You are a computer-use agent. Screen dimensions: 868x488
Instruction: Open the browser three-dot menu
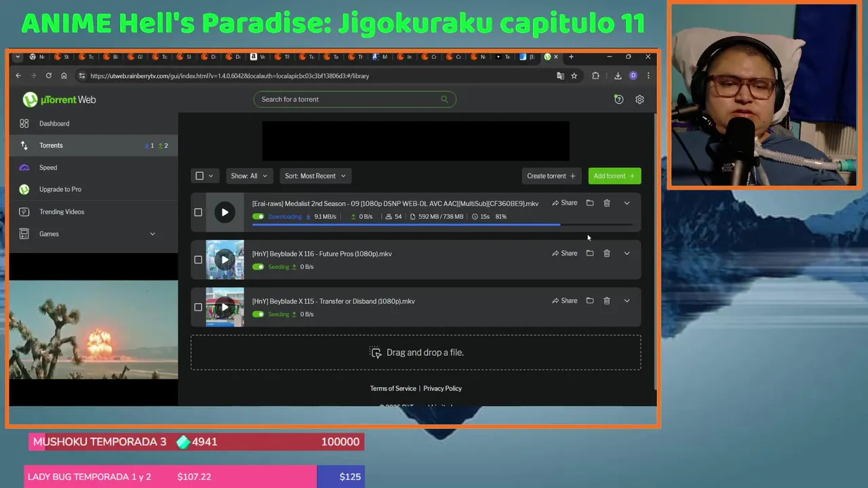point(649,76)
